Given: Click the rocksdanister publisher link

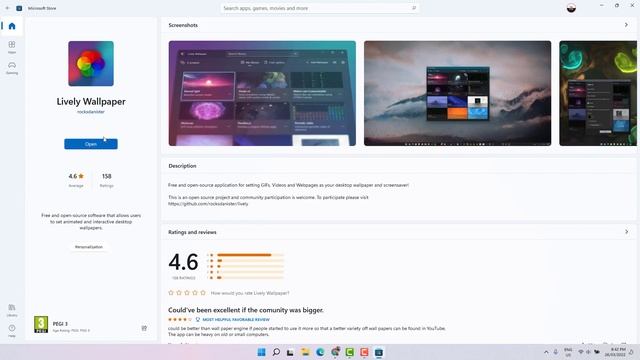Looking at the screenshot, I should [91, 111].
